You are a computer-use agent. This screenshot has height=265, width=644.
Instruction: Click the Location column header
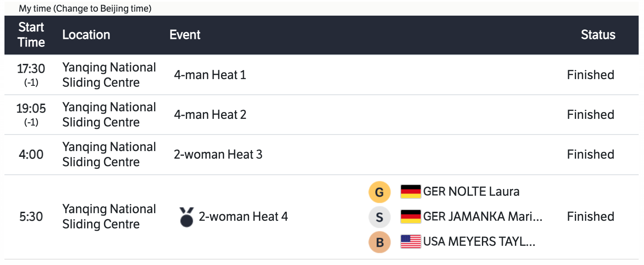pos(86,35)
